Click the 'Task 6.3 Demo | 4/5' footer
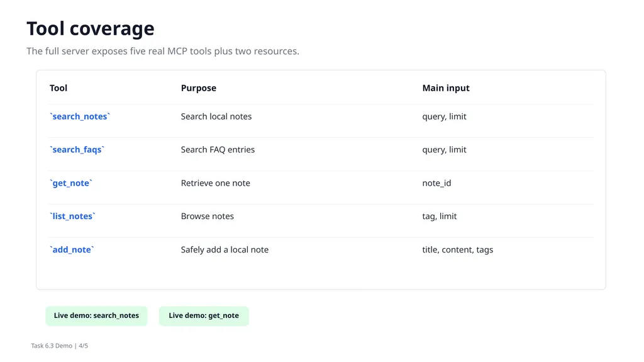644x362 pixels. tap(60, 346)
